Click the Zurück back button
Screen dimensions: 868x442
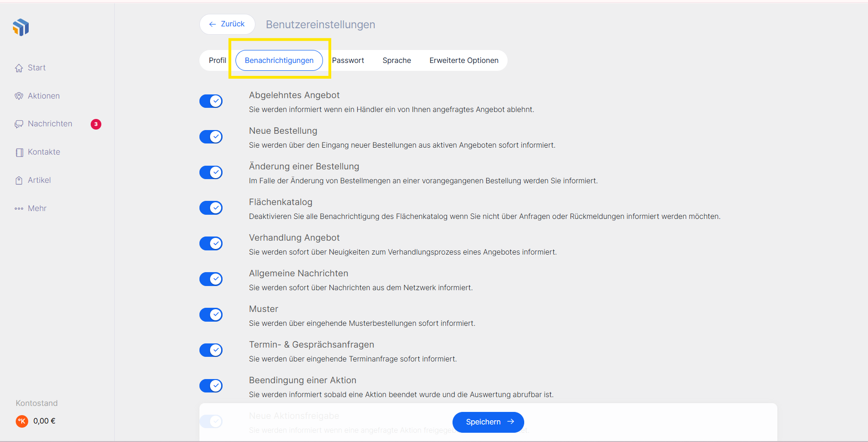227,24
